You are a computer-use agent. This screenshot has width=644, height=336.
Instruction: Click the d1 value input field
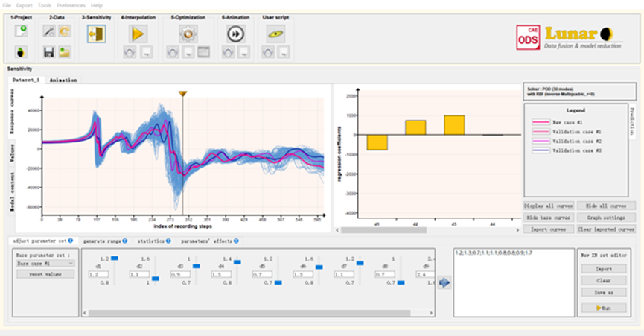[98, 274]
